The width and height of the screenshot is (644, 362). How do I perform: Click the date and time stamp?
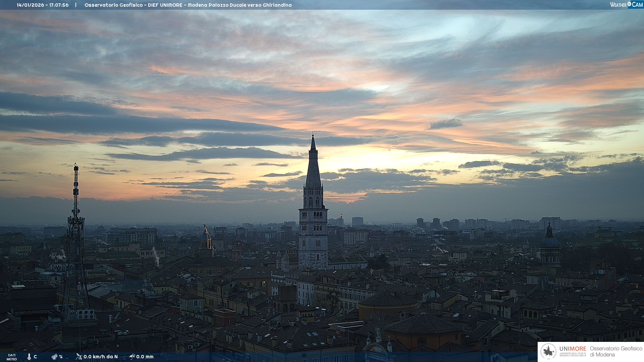(x=43, y=5)
